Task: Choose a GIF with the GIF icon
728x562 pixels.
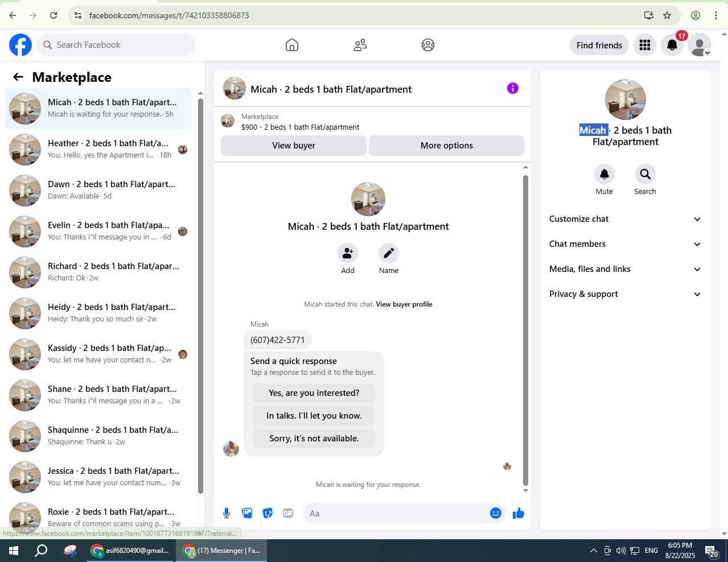Action: (x=288, y=513)
